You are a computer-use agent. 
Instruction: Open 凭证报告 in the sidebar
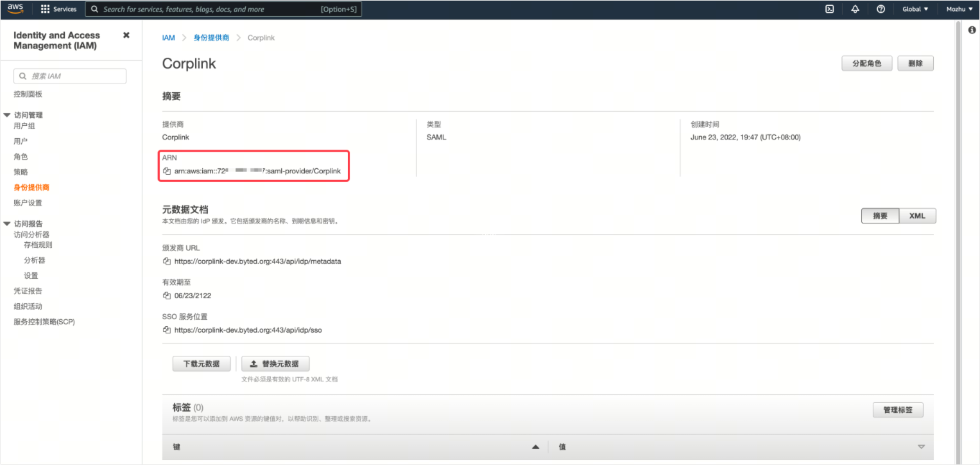click(x=28, y=291)
